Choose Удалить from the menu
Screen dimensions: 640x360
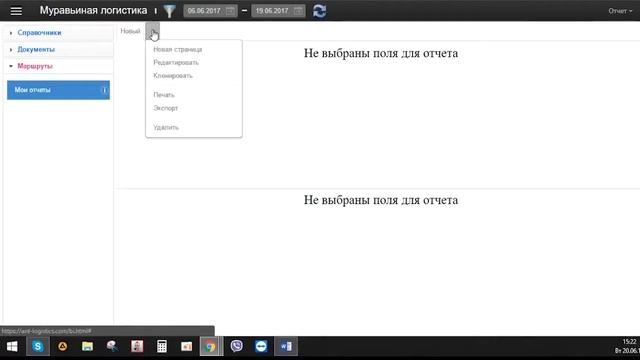[166, 127]
